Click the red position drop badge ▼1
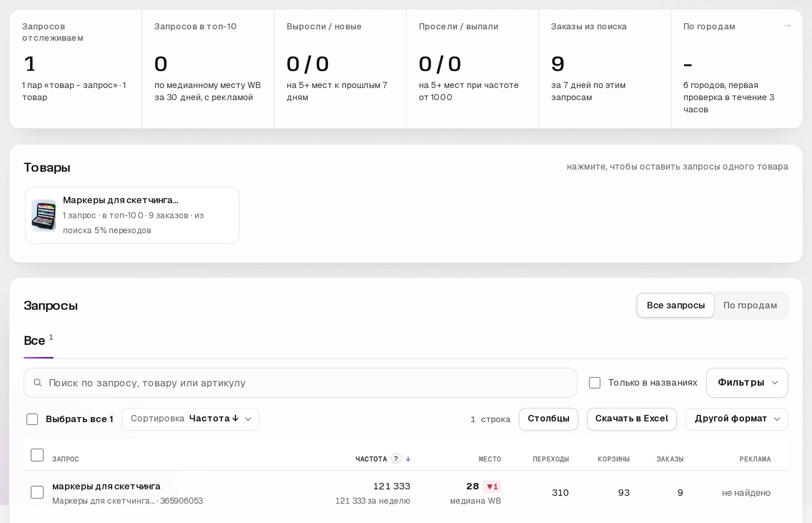Screen dimensions: 812x523 point(492,487)
